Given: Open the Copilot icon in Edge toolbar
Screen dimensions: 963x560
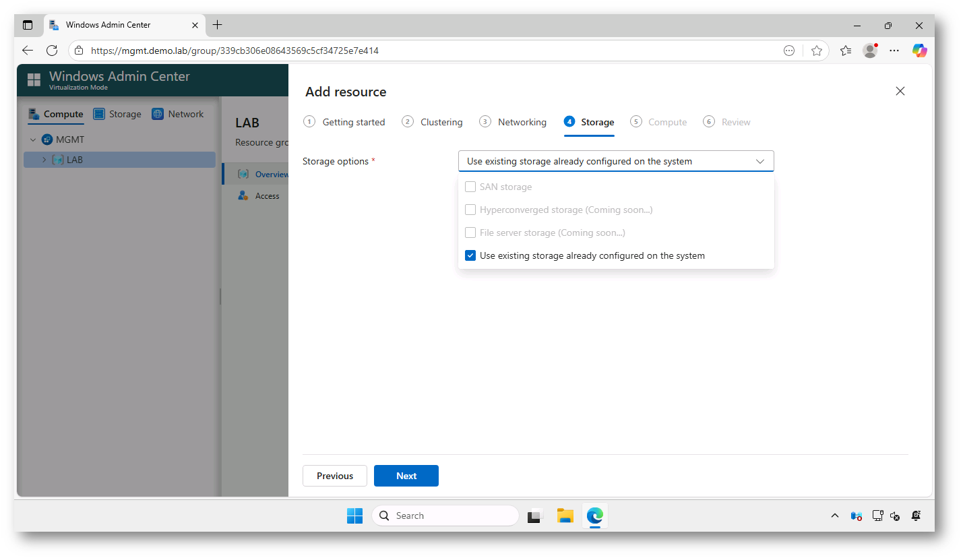Looking at the screenshot, I should pyautogui.click(x=919, y=51).
